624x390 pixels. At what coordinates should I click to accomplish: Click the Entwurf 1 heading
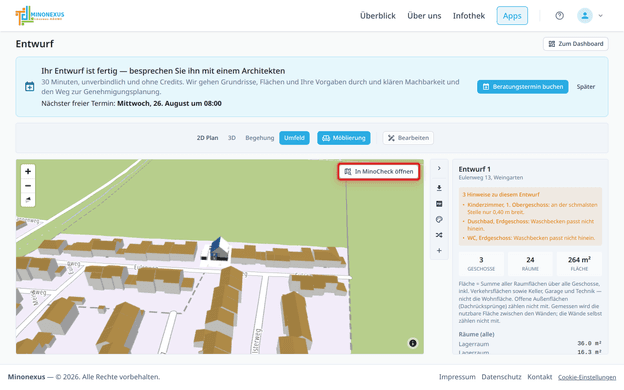tap(474, 169)
